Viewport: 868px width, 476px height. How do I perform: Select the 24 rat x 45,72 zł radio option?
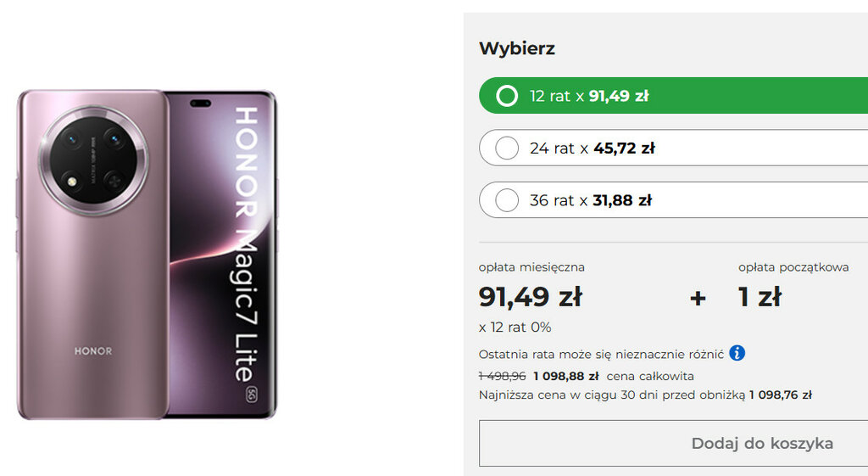click(673, 148)
